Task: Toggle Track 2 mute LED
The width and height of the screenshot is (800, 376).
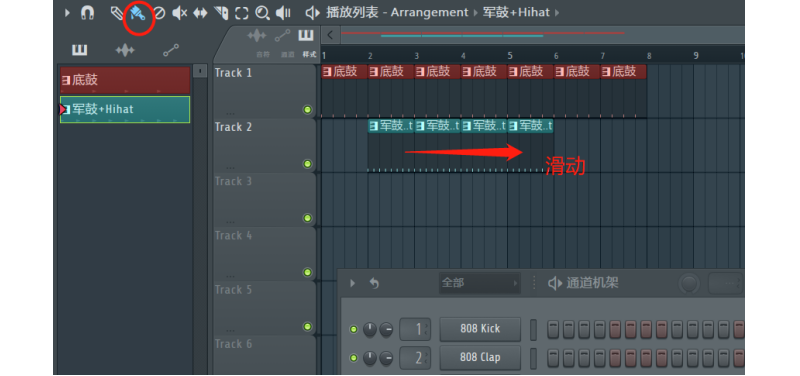Action: pos(307,164)
